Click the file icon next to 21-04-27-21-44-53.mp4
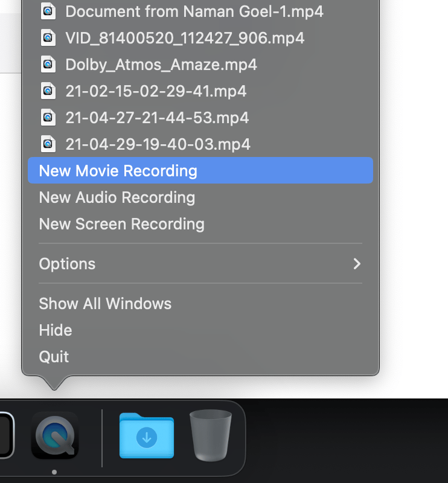Viewport: 448px width, 483px height. 48,117
